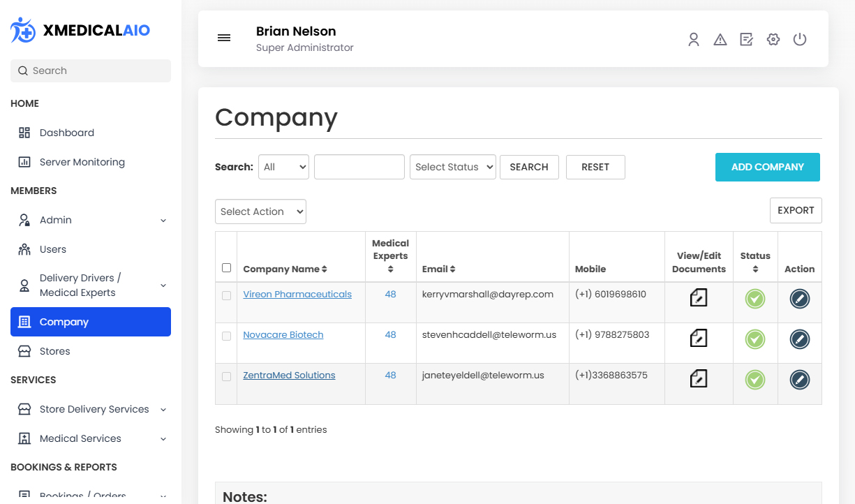This screenshot has width=855, height=504.
Task: Open the user profile icon in header
Action: click(x=693, y=40)
